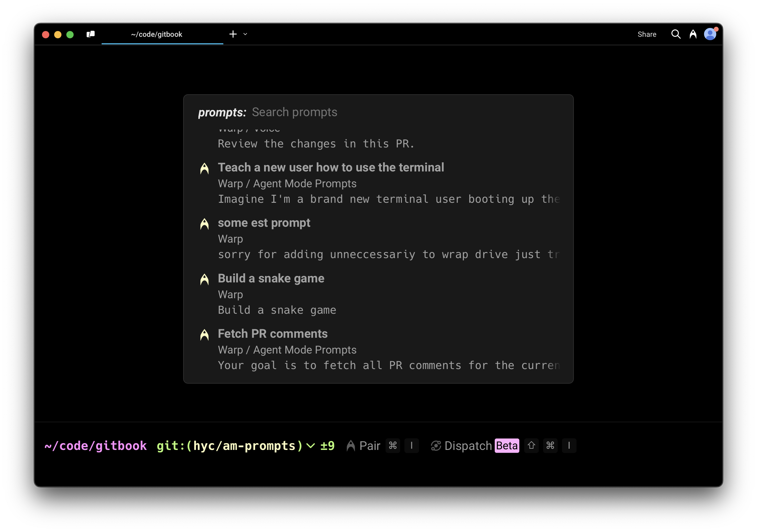
Task: Click the bookmarks icon next to traffic lights
Action: pyautogui.click(x=90, y=34)
